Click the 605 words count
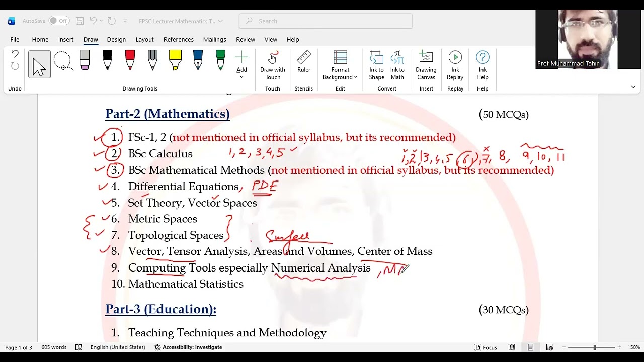The height and width of the screenshot is (362, 644). click(54, 347)
